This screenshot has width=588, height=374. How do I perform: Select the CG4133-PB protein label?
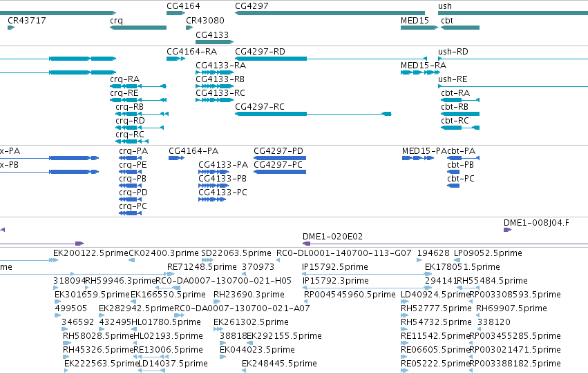(222, 179)
